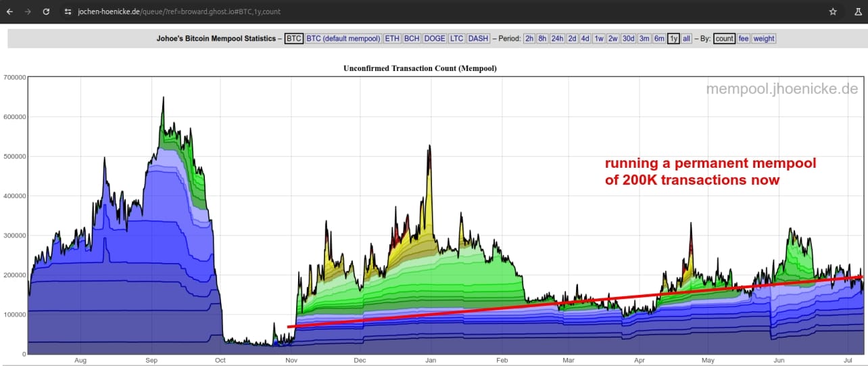Switch to ETH statistics

(x=392, y=39)
